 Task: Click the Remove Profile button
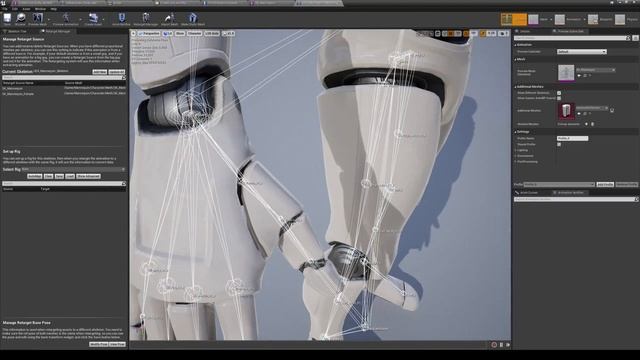tap(627, 184)
